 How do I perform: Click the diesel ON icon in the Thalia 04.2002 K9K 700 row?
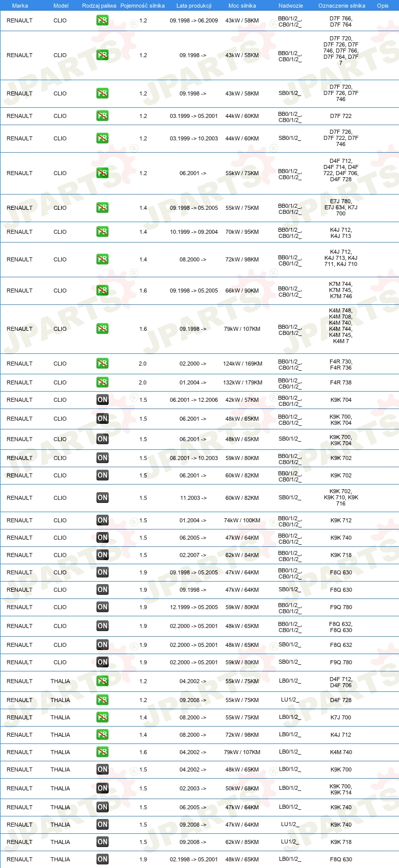(x=102, y=769)
